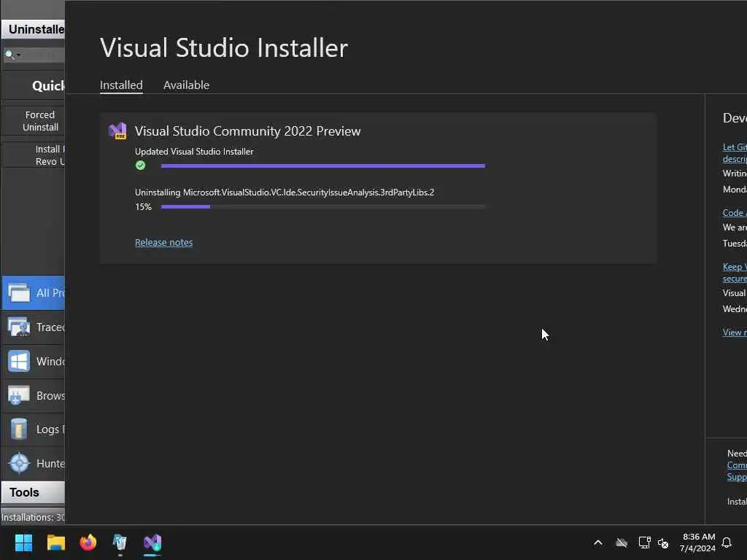The width and height of the screenshot is (747, 560).
Task: Click the 15% uninstall progress bar
Action: 323,206
